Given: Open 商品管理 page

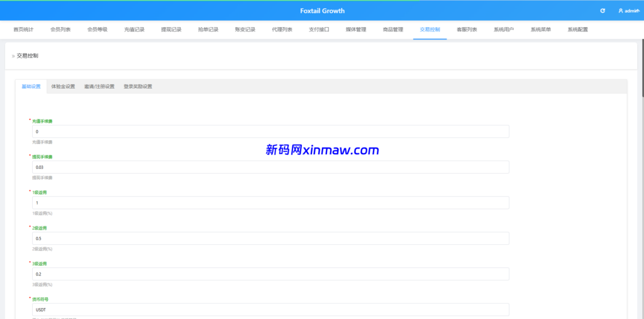Looking at the screenshot, I should click(393, 30).
